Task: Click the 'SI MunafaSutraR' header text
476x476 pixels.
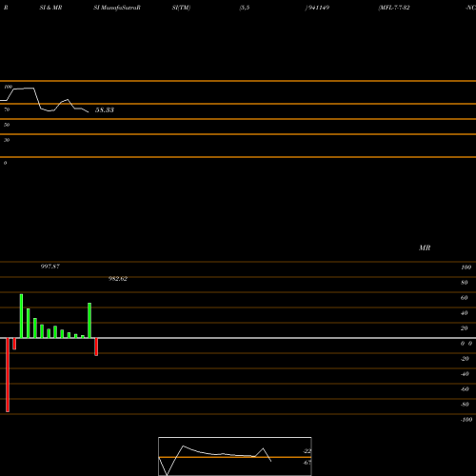Action: click(117, 8)
